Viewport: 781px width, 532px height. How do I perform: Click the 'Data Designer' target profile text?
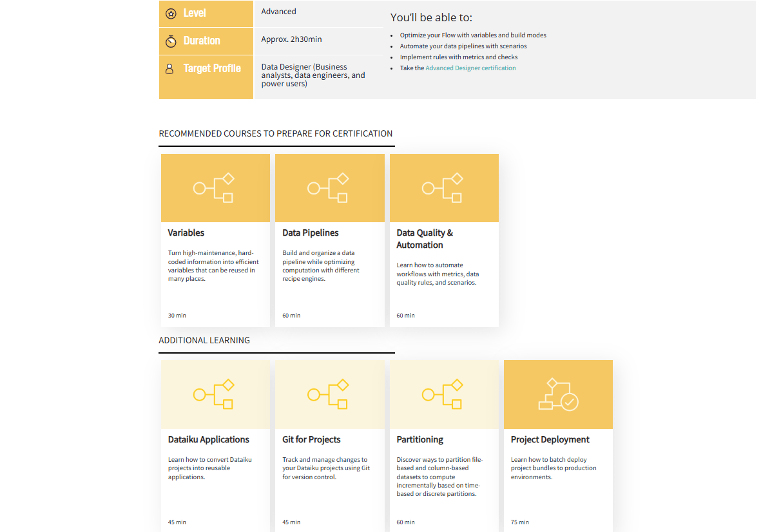pyautogui.click(x=313, y=75)
